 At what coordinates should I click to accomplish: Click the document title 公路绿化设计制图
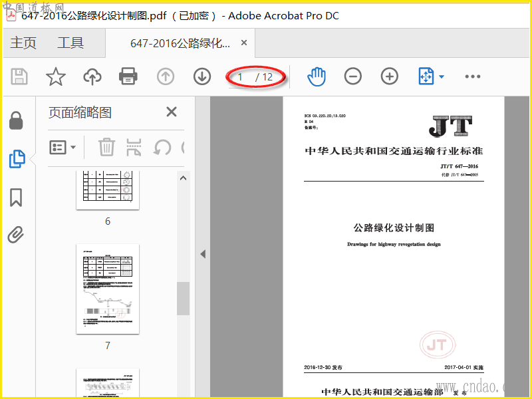click(394, 227)
